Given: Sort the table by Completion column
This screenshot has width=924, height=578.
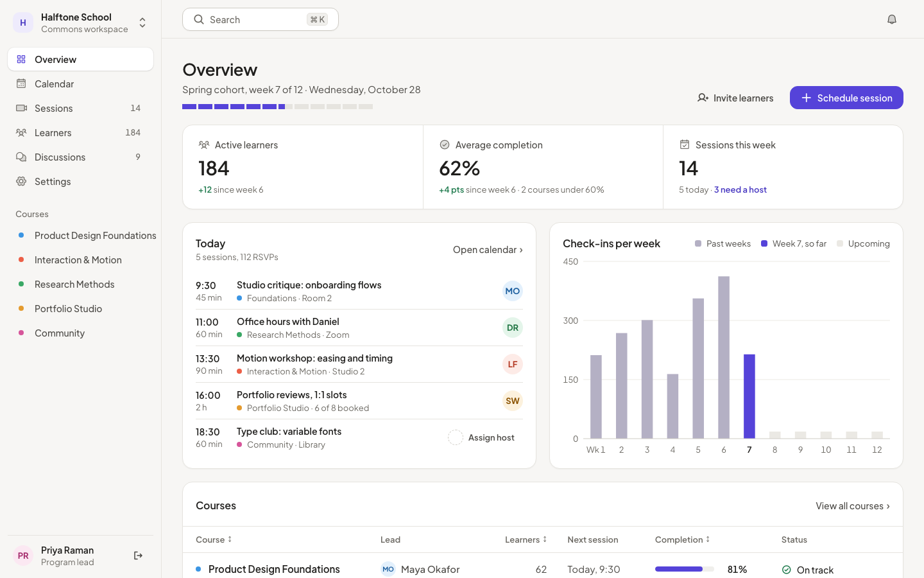Looking at the screenshot, I should click(x=683, y=539).
